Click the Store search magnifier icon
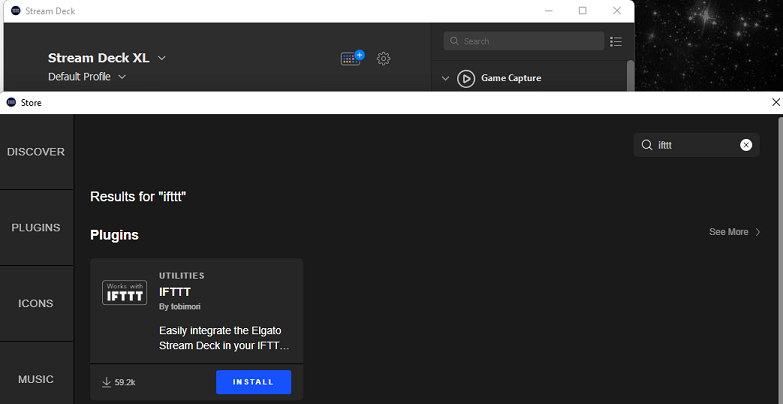This screenshot has height=404, width=783. [x=647, y=145]
